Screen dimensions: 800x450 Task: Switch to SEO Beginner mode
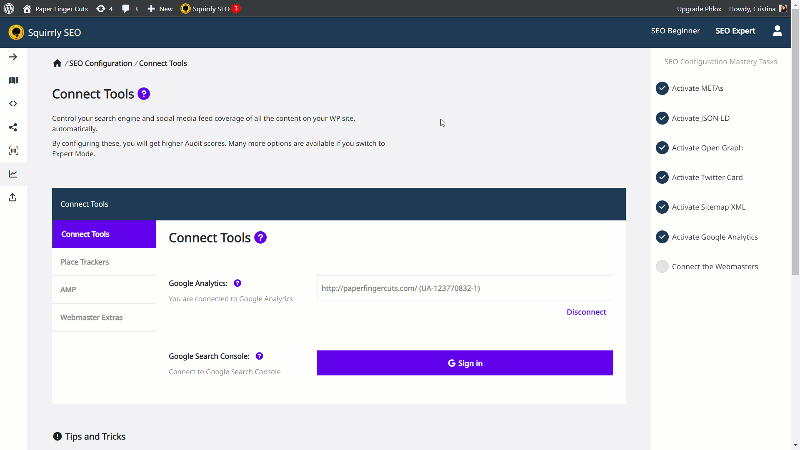675,31
